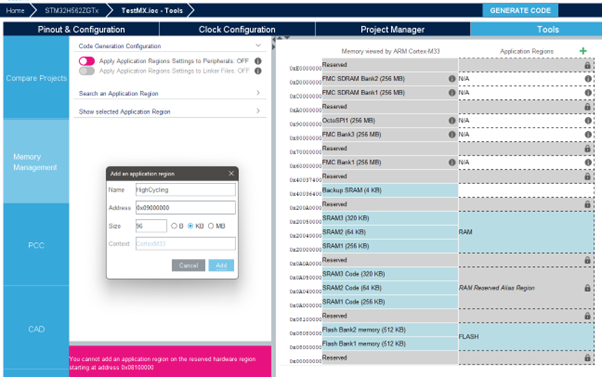
Task: Select the MB size unit radio button
Action: click(x=211, y=226)
